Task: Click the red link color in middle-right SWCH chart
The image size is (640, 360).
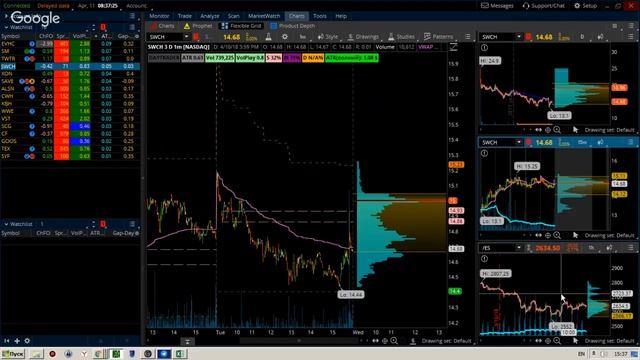Action: [528, 142]
